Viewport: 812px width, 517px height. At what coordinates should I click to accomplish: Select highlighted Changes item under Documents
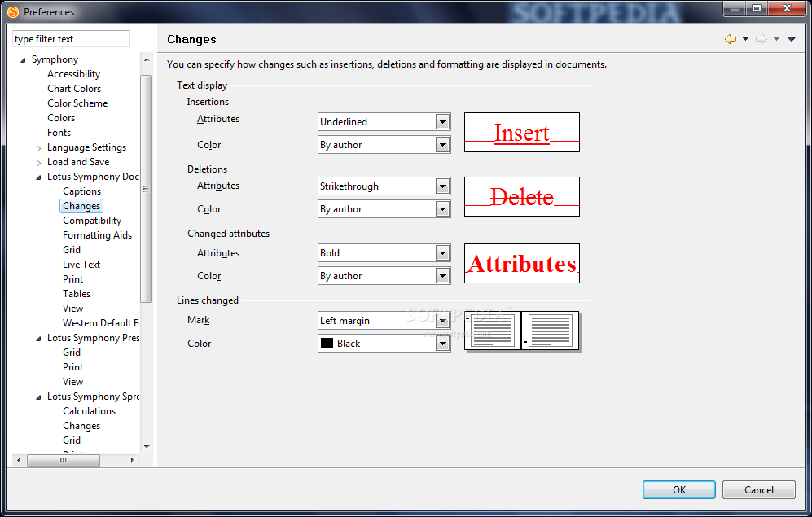[81, 206]
